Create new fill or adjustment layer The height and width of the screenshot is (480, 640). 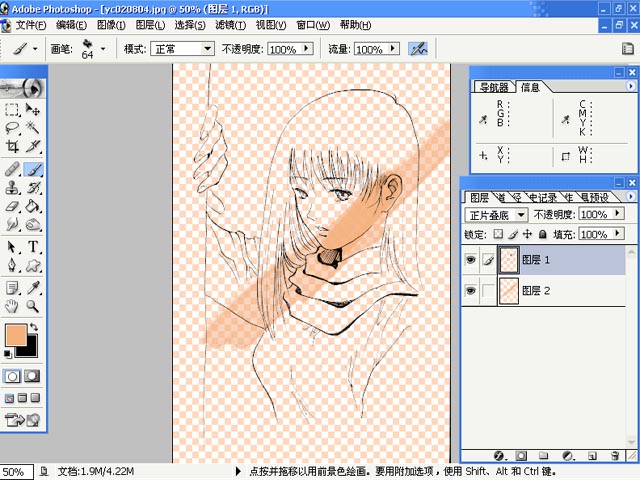pyautogui.click(x=567, y=456)
